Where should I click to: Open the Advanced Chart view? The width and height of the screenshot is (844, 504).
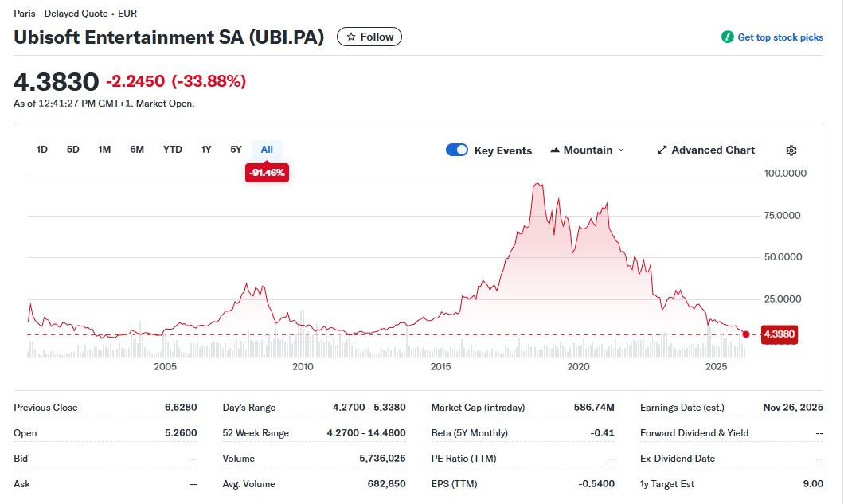click(x=706, y=150)
